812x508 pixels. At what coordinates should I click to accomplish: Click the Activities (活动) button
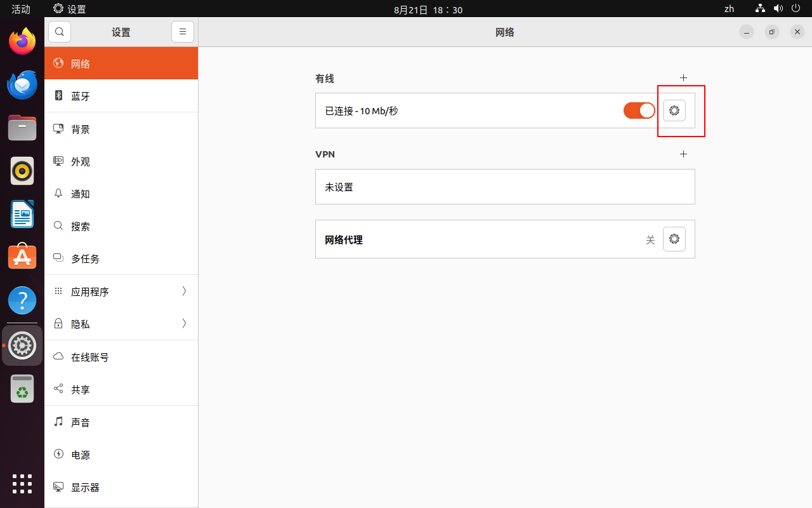21,9
